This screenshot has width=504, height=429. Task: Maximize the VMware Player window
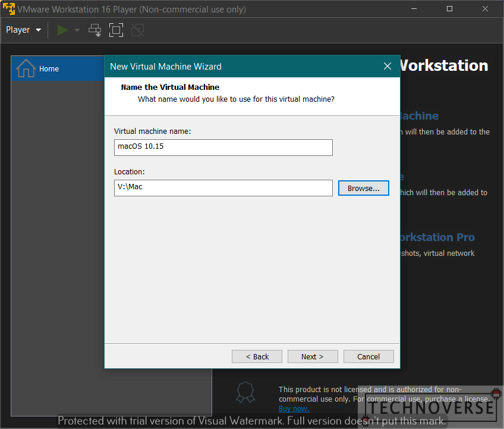(450, 9)
